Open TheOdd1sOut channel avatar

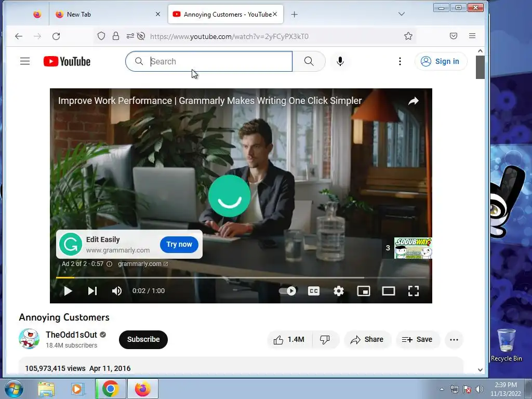click(29, 339)
